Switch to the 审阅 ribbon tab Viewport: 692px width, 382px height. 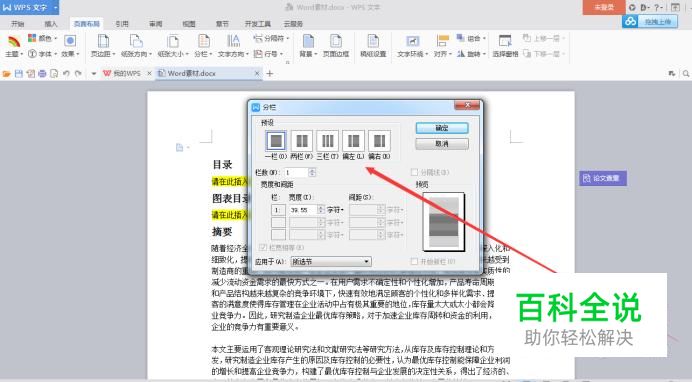coord(155,24)
